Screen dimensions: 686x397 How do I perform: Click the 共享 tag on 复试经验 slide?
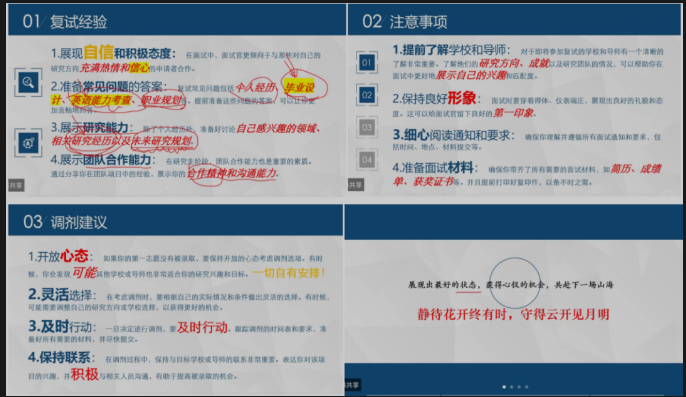point(16,186)
